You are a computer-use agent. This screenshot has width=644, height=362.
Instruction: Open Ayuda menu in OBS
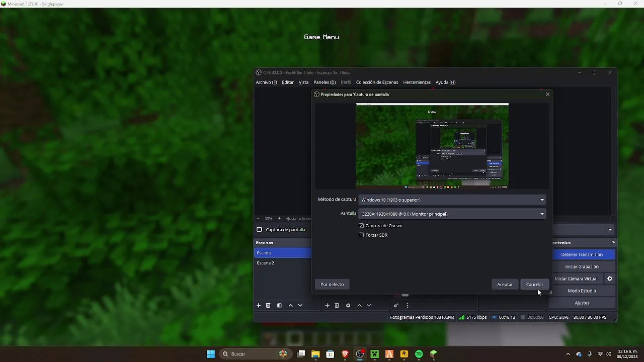(x=445, y=82)
